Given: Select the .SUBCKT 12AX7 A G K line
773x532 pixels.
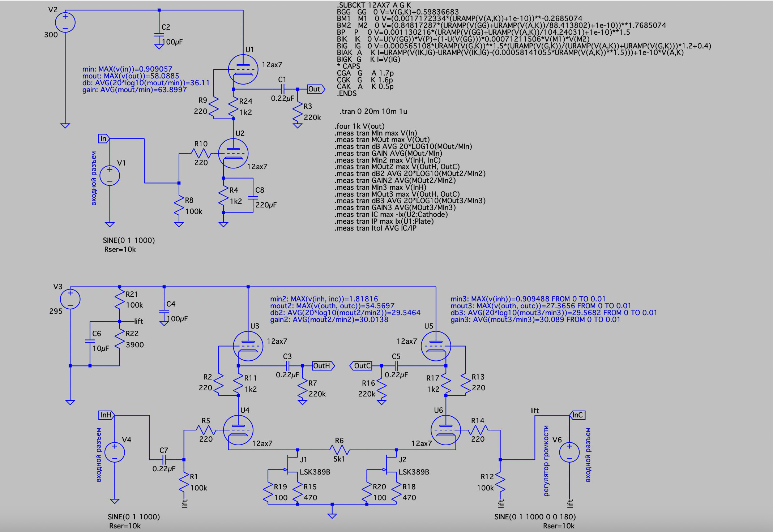Looking at the screenshot, I should 373,5.
